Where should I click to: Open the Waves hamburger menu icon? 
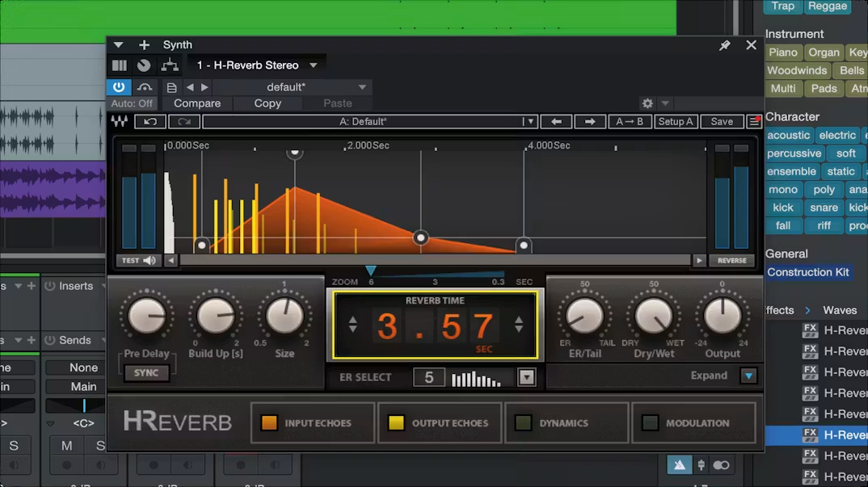click(x=754, y=122)
